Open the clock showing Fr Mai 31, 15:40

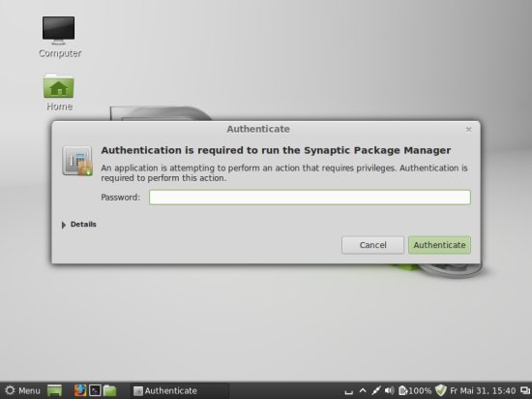tap(483, 390)
